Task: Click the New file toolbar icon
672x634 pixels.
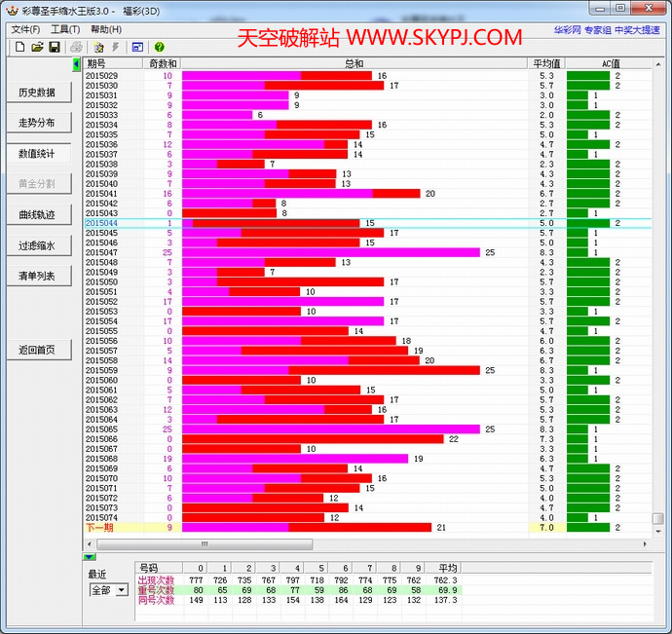Action: tap(19, 47)
